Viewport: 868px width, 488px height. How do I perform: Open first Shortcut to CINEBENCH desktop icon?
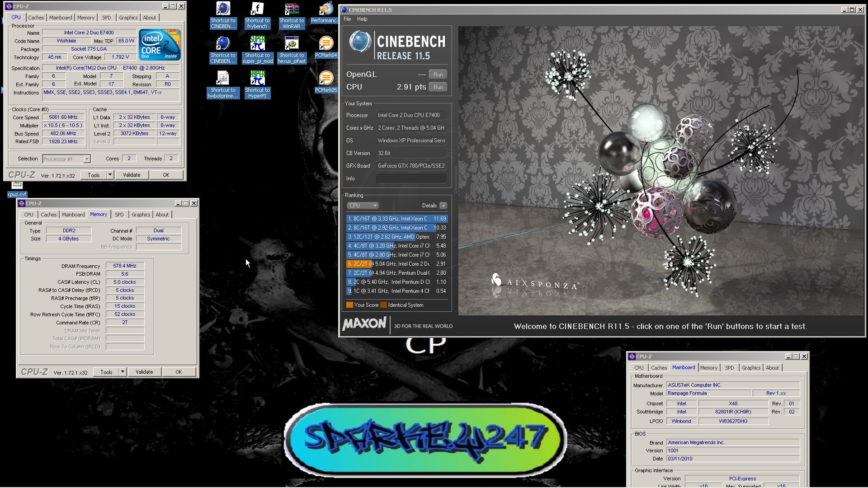click(223, 15)
